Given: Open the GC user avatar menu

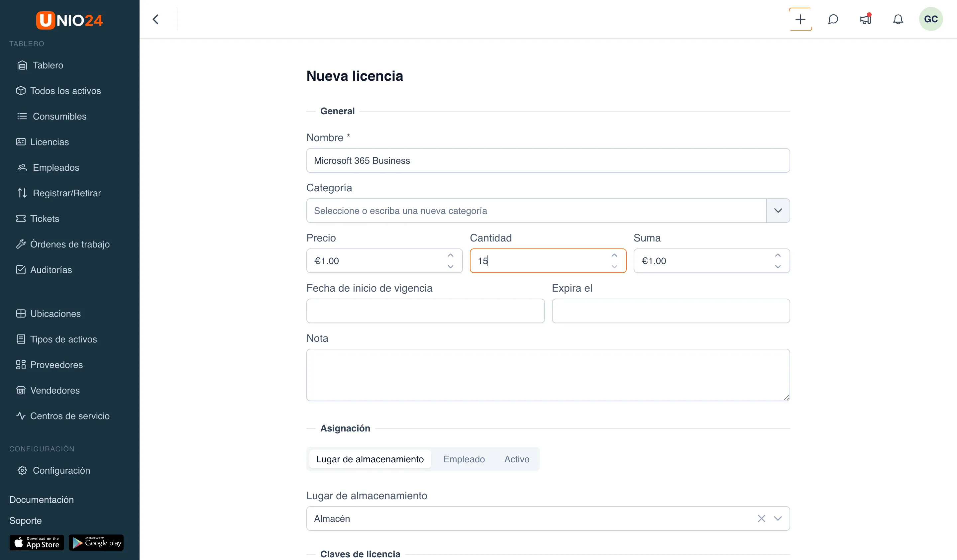Looking at the screenshot, I should point(930,19).
